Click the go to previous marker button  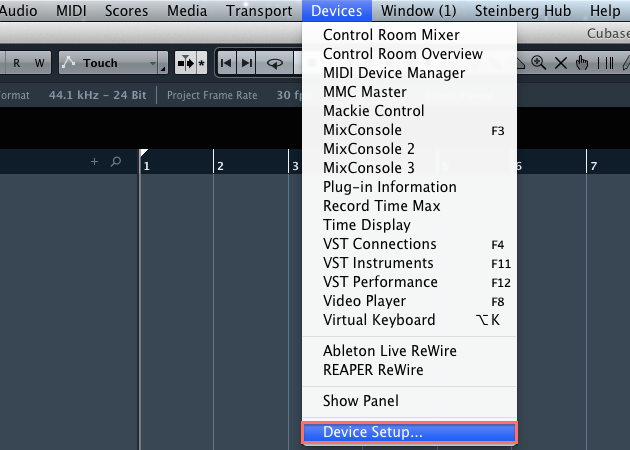point(226,63)
